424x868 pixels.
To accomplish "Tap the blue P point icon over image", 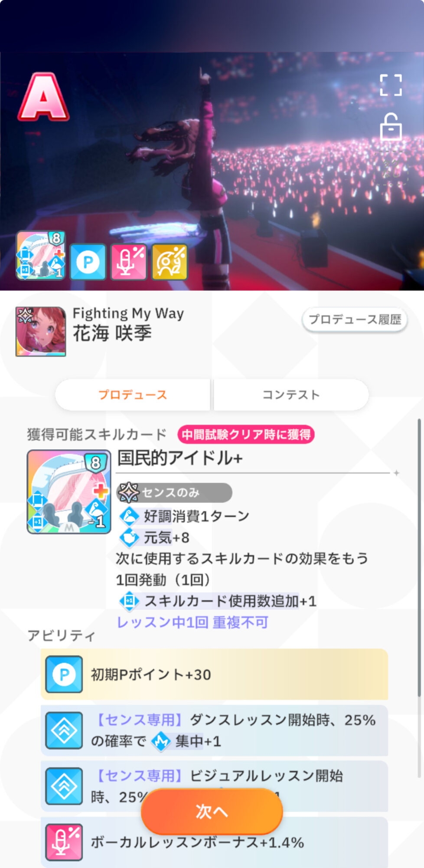I will tap(88, 262).
